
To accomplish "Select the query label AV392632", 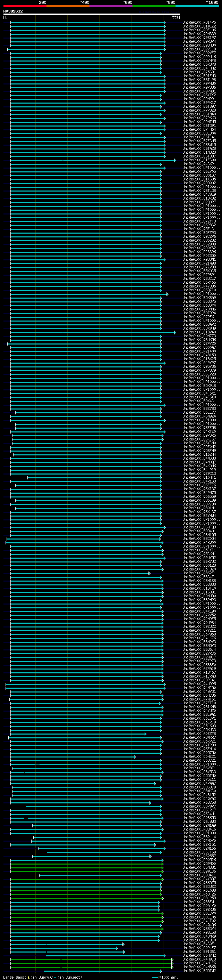I will tap(13, 11).
